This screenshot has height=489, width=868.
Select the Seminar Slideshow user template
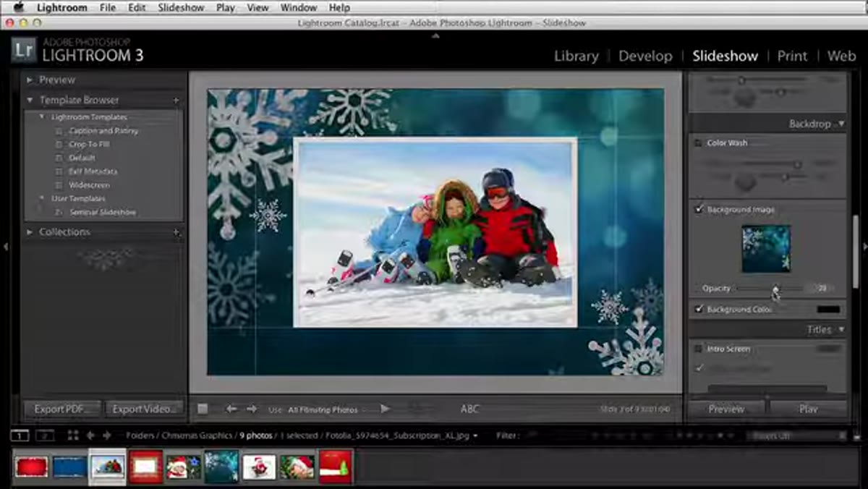coord(102,213)
